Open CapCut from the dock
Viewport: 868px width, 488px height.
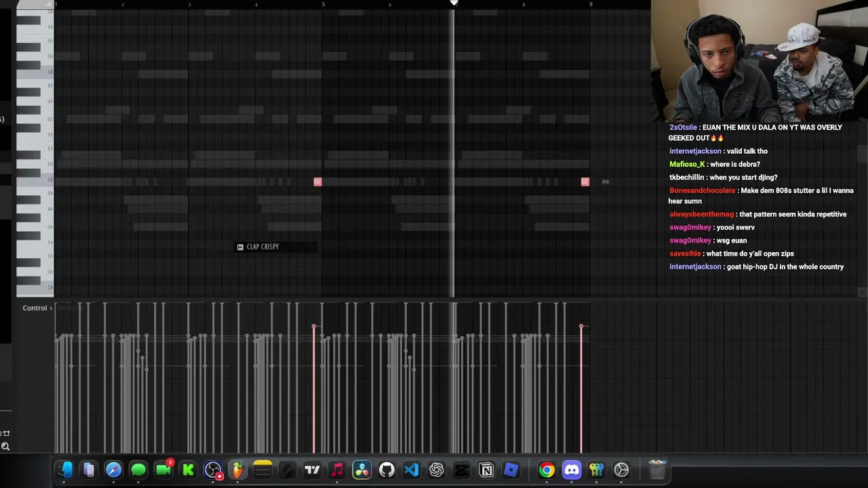tap(461, 470)
